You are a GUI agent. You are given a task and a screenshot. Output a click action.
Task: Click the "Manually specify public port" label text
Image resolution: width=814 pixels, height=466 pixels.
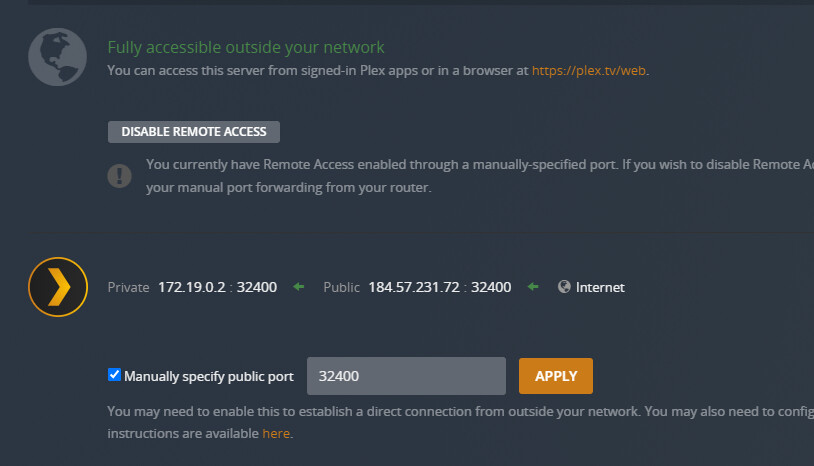[208, 376]
